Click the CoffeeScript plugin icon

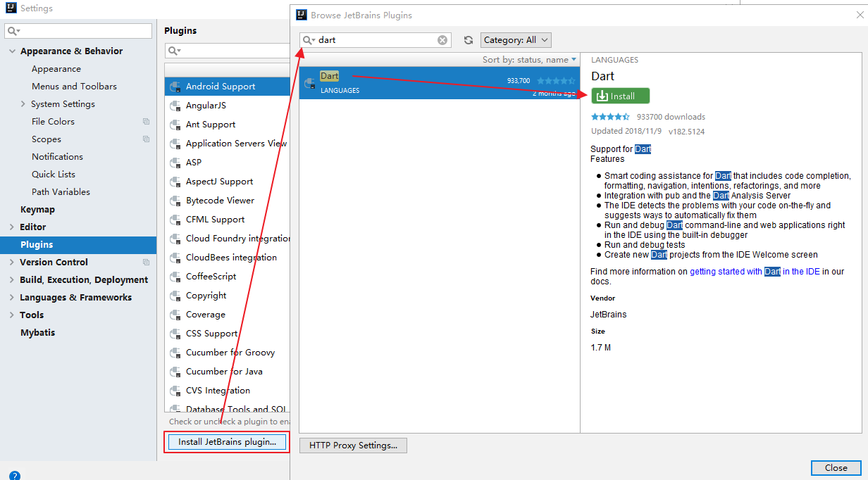tap(175, 277)
